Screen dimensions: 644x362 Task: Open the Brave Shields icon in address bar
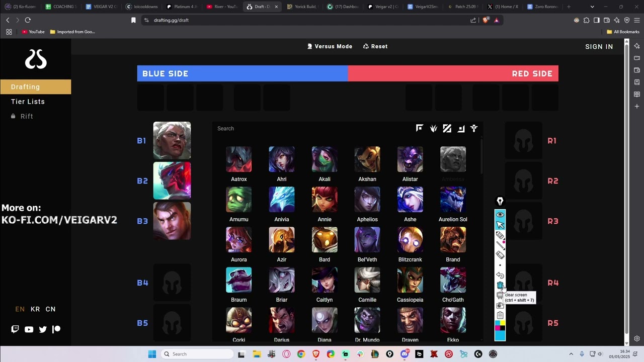486,20
